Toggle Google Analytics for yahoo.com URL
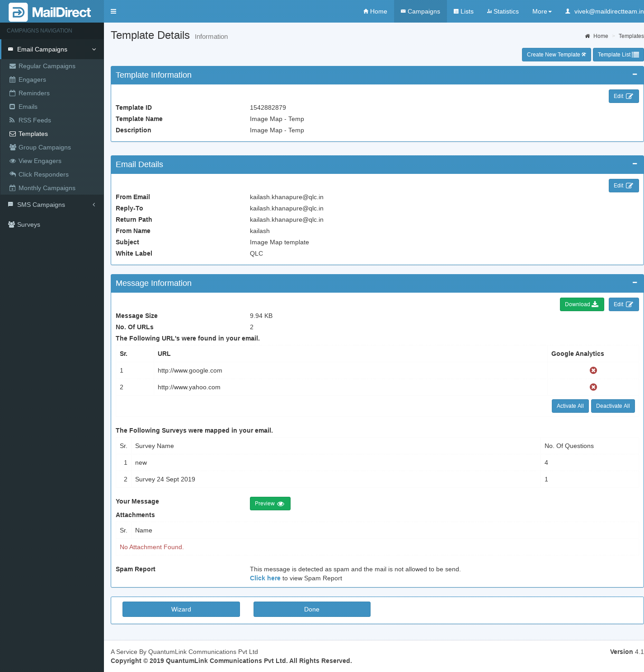Viewport: 644px width, 672px height. tap(593, 387)
